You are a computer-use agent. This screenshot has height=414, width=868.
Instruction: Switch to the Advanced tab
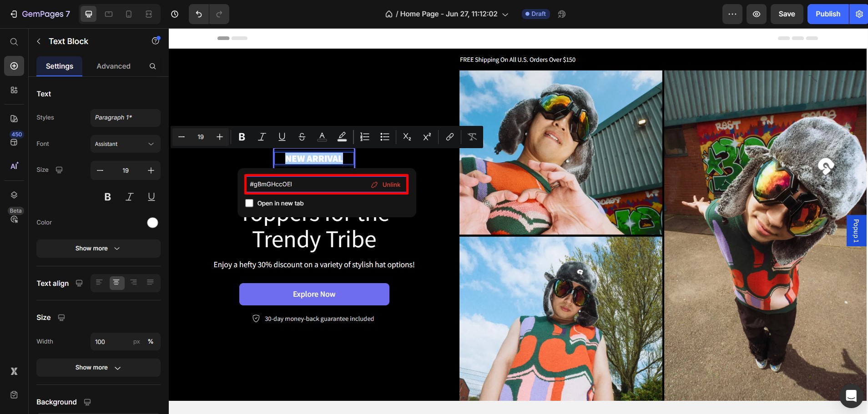(x=113, y=66)
